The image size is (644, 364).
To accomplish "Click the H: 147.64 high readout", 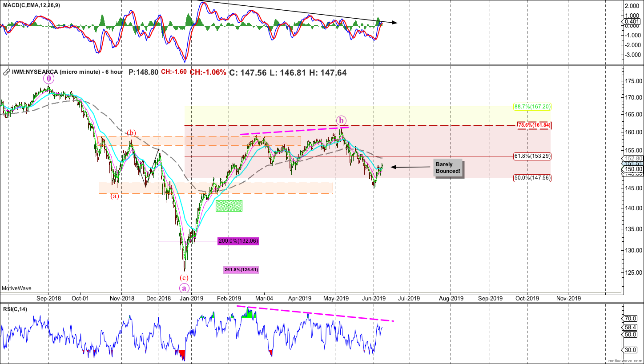I will (328, 72).
